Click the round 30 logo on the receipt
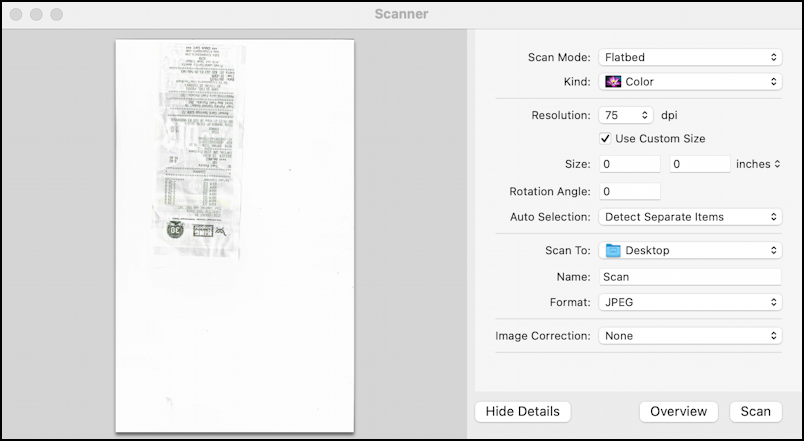This screenshot has height=441, width=804. 175,230
